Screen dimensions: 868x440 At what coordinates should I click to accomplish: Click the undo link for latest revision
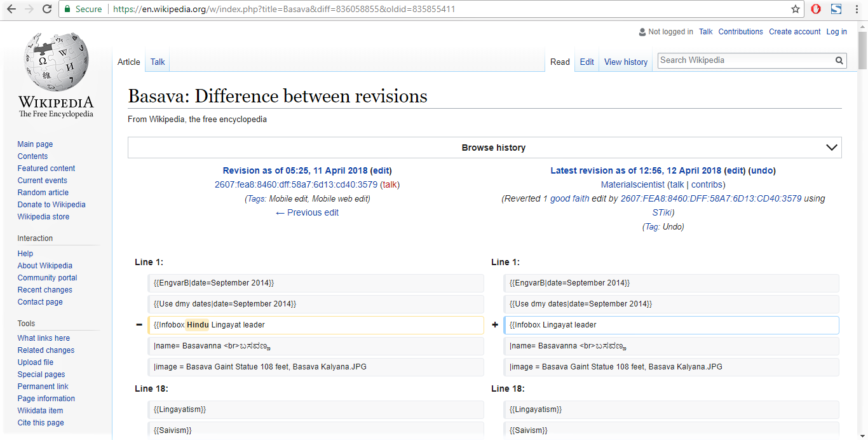(x=763, y=170)
